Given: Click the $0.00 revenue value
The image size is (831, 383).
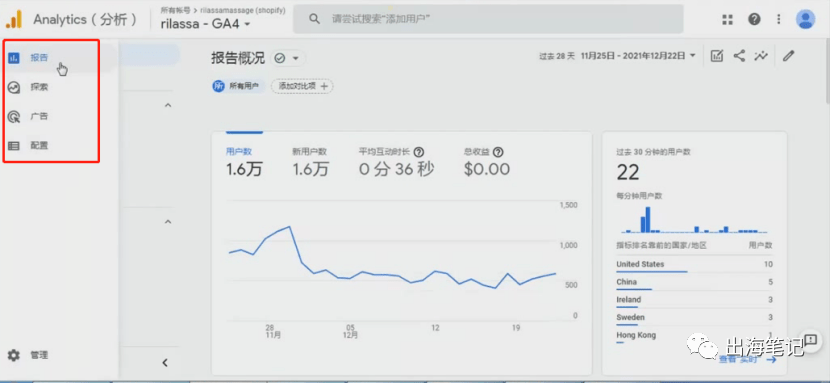Looking at the screenshot, I should click(487, 169).
